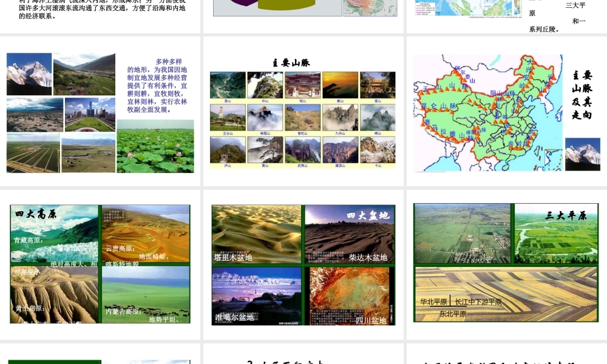Viewport: 607px width, 364px height.
Task: Click the 昆仑山脉 label on the map
Action: click(x=439, y=106)
